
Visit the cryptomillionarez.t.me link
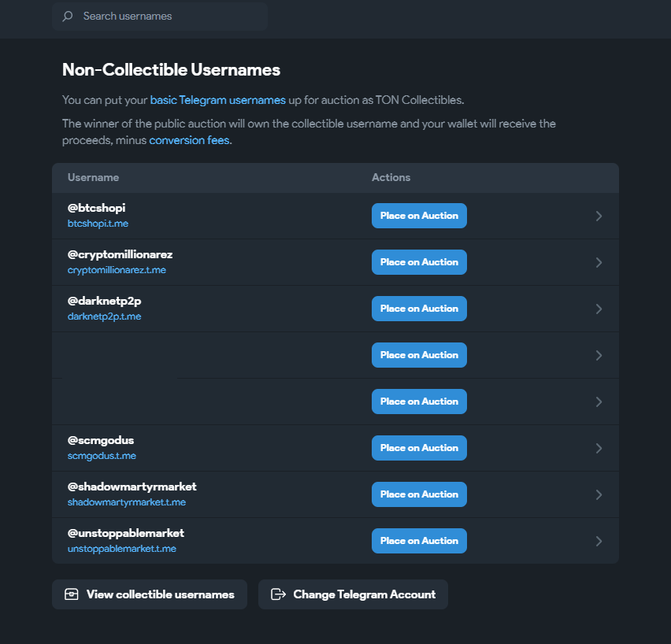(x=117, y=270)
